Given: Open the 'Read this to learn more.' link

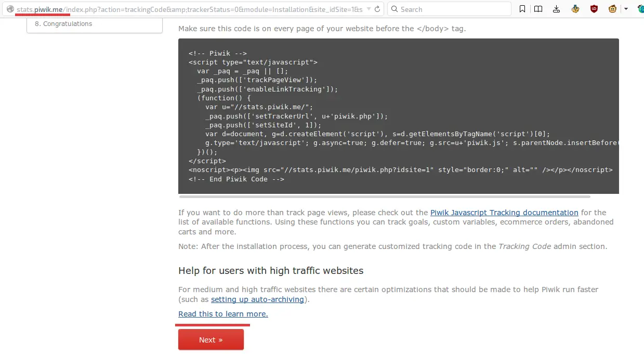Looking at the screenshot, I should pyautogui.click(x=223, y=314).
